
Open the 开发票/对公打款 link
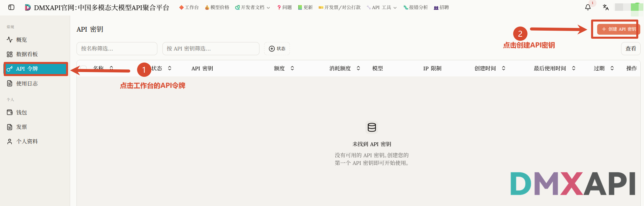point(339,7)
